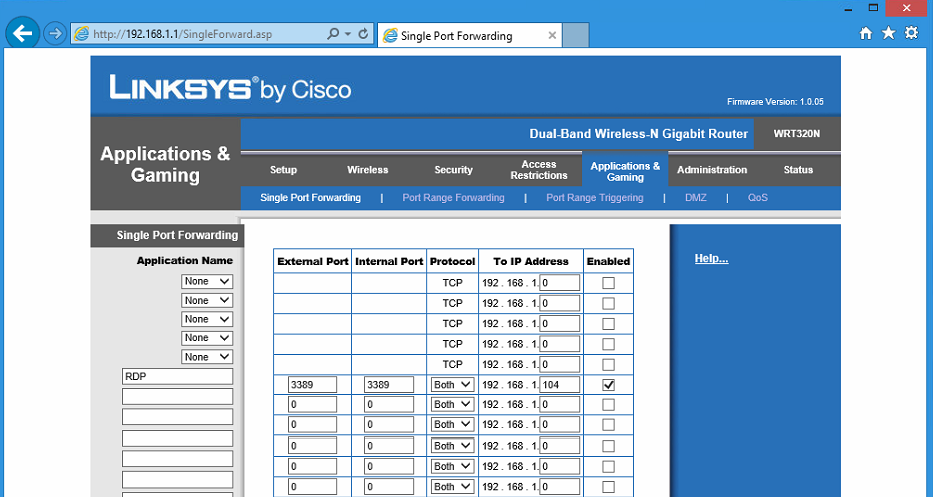Click the IE page icon left of the URL

click(82, 34)
